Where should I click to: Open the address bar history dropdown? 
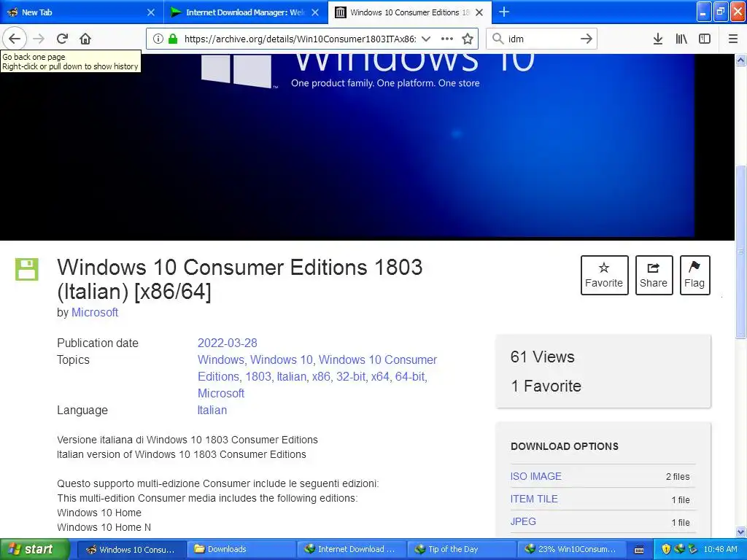(x=426, y=39)
